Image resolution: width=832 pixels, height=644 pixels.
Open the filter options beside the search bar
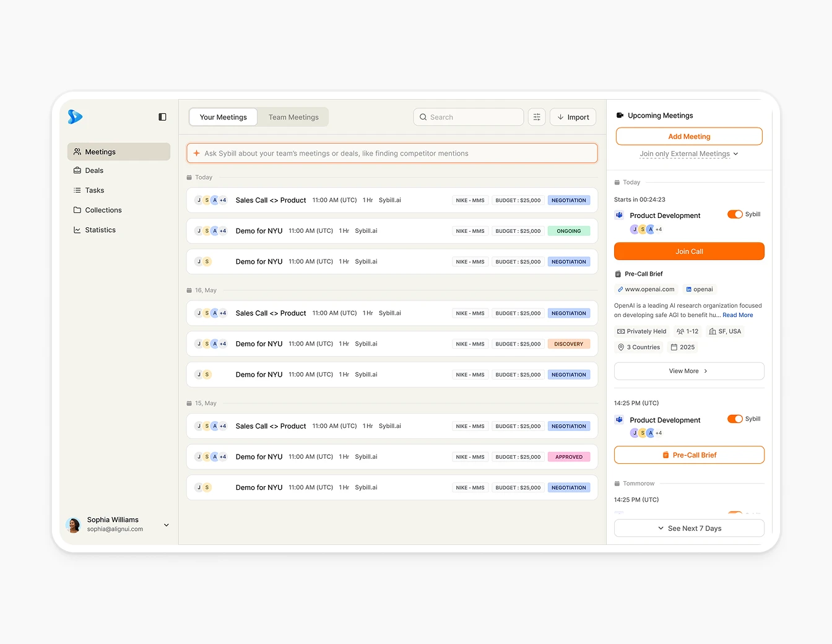[x=536, y=116]
